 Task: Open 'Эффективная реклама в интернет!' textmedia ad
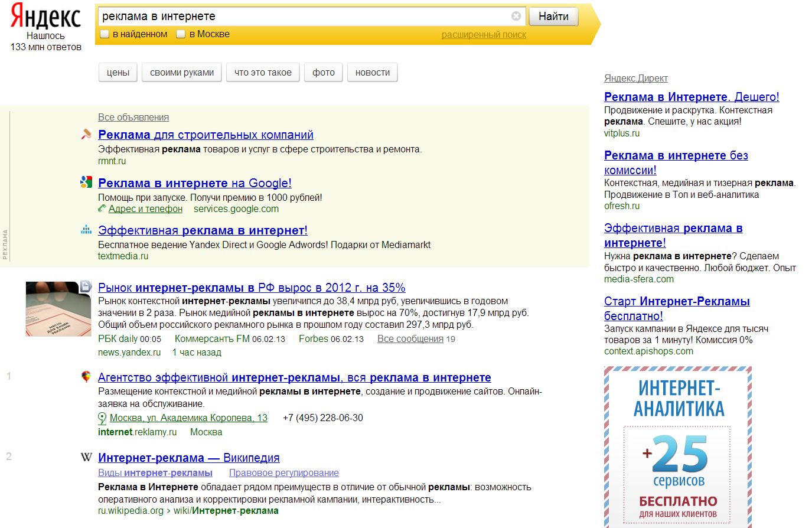point(203,230)
